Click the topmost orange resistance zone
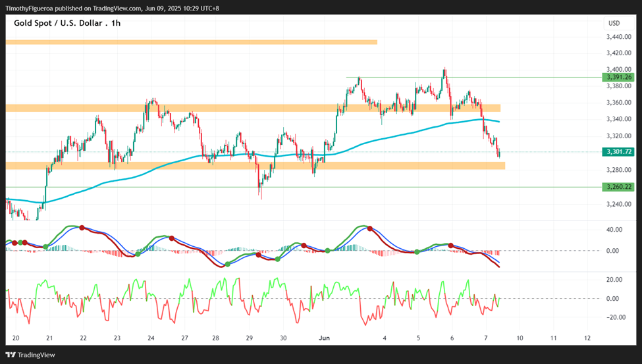Viewport: 642px width, 364px height. pyautogui.click(x=191, y=41)
